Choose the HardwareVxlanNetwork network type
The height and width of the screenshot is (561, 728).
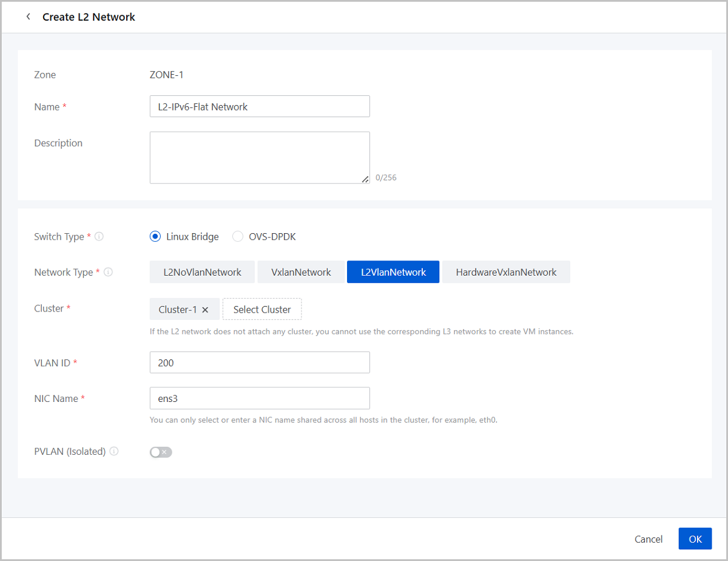(506, 273)
